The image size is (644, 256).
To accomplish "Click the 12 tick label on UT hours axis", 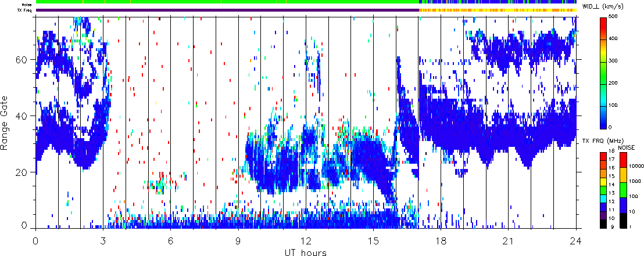I will click(x=306, y=240).
